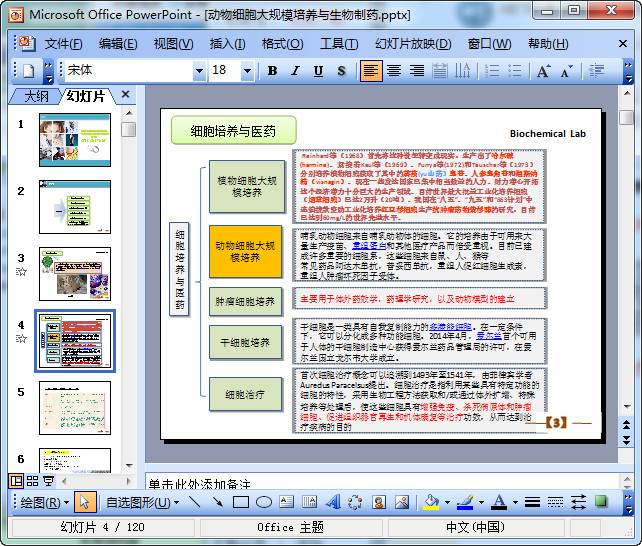Switch to slide sorter view
The height and width of the screenshot is (546, 642).
tap(32, 481)
